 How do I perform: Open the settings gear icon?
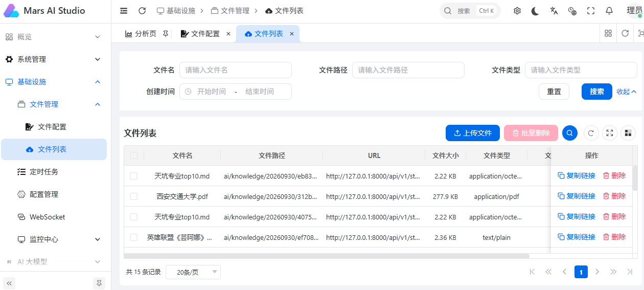[x=517, y=11]
